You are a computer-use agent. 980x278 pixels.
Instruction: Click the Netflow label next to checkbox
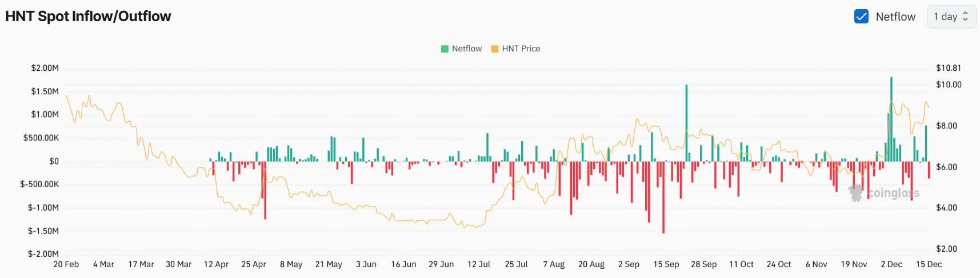(x=895, y=17)
